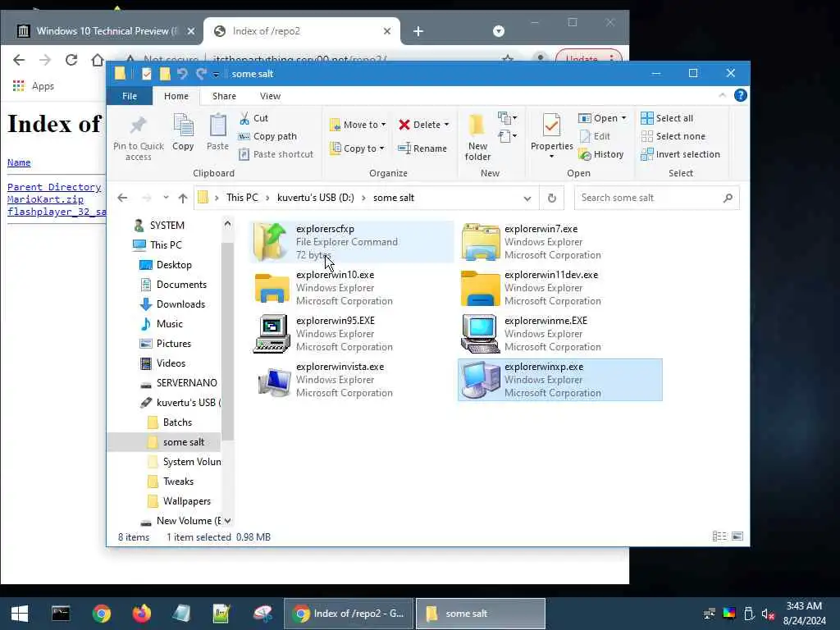This screenshot has width=840, height=630.
Task: Switch to the View ribbon tab
Action: tap(270, 96)
